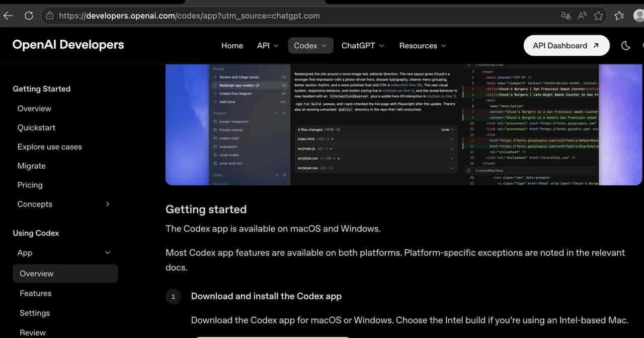
Task: View site info via the lock icon
Action: 49,16
